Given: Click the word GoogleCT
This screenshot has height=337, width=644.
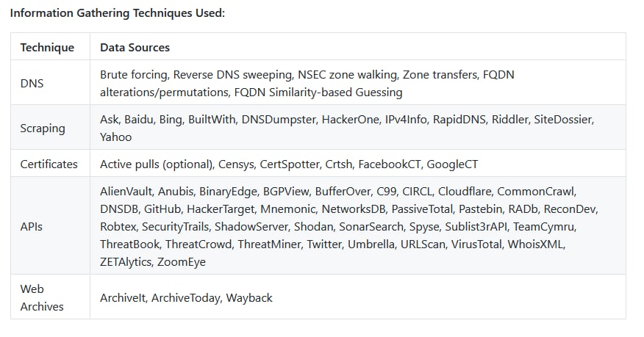Looking at the screenshot, I should [452, 164].
